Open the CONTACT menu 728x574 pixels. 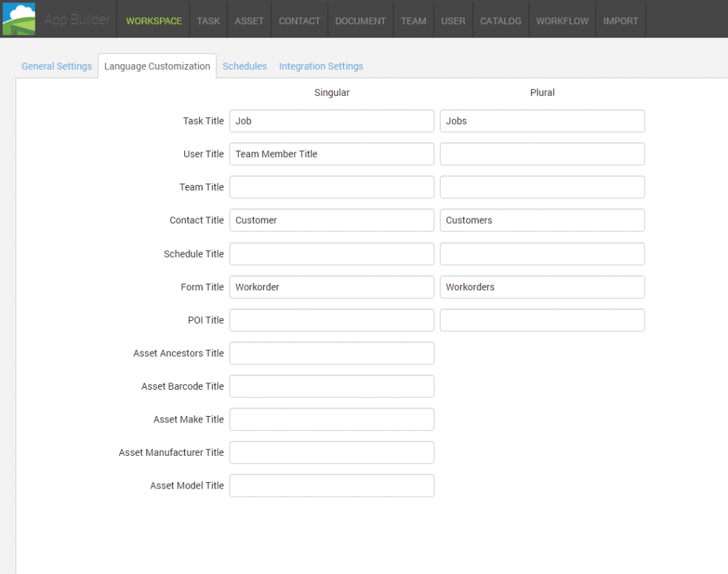tap(299, 21)
